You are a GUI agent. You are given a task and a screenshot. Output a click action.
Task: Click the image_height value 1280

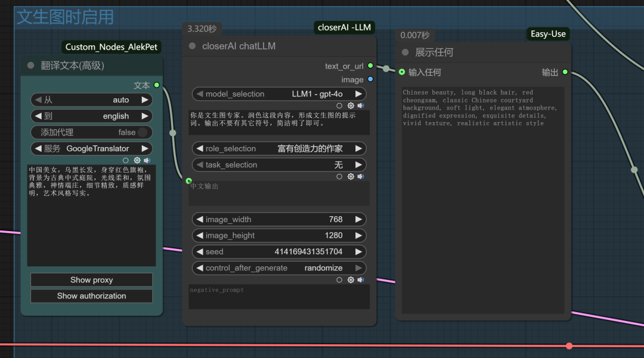point(333,235)
